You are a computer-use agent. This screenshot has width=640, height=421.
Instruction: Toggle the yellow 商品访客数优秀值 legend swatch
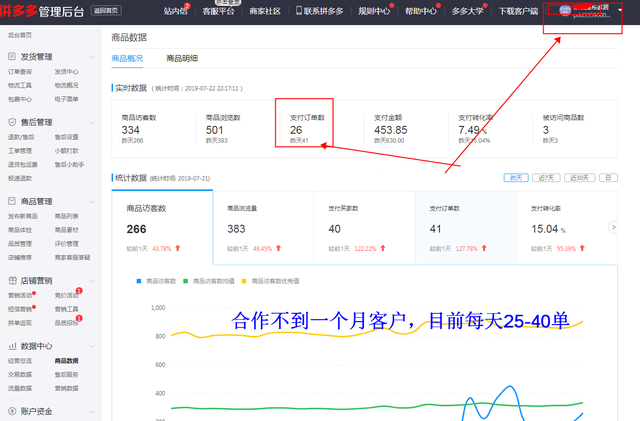point(244,281)
